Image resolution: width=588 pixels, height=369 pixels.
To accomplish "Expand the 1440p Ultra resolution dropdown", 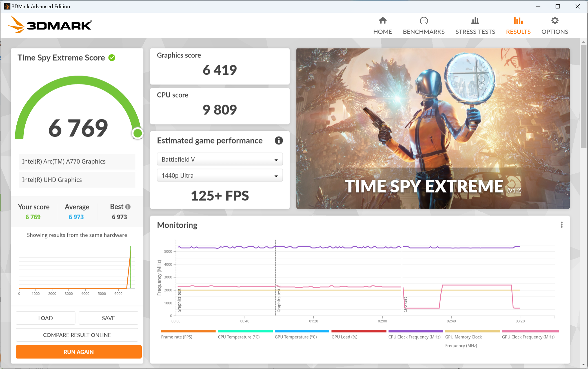I will coord(219,176).
